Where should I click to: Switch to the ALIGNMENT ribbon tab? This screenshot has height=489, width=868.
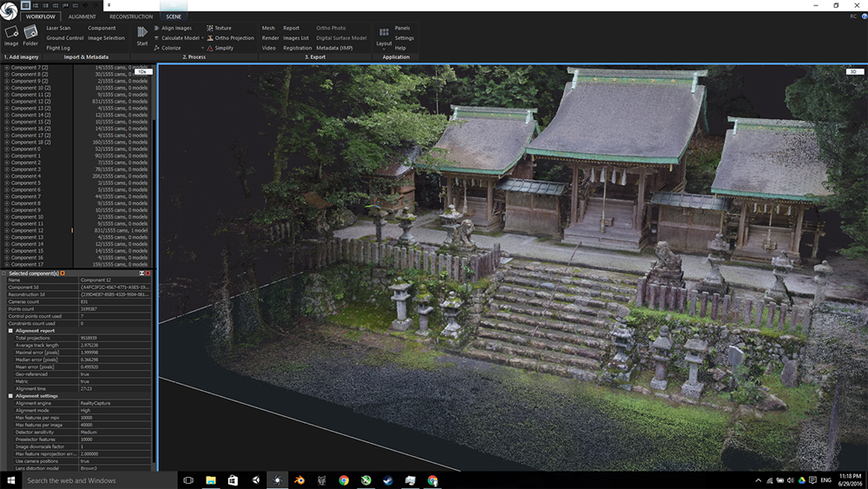[x=82, y=17]
